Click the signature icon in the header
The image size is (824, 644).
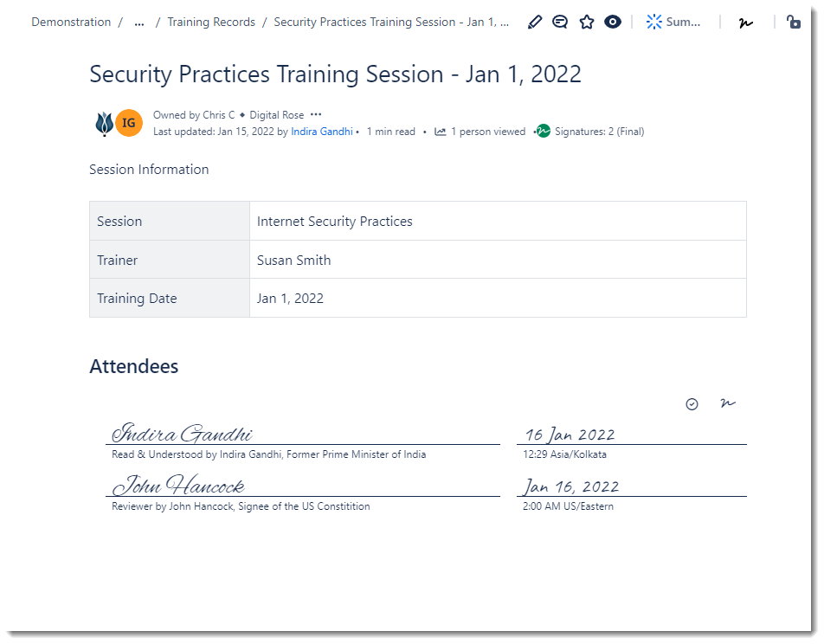click(746, 23)
